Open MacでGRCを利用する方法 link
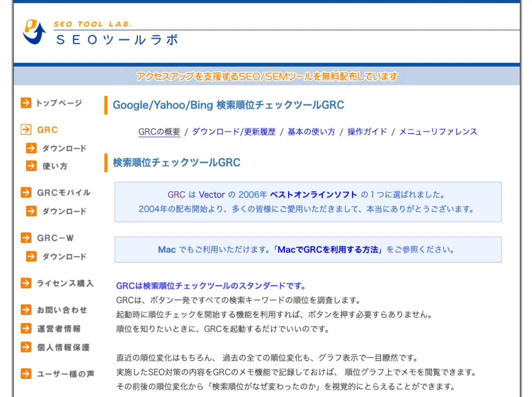Viewport: 532px width, 397px height. click(x=328, y=250)
